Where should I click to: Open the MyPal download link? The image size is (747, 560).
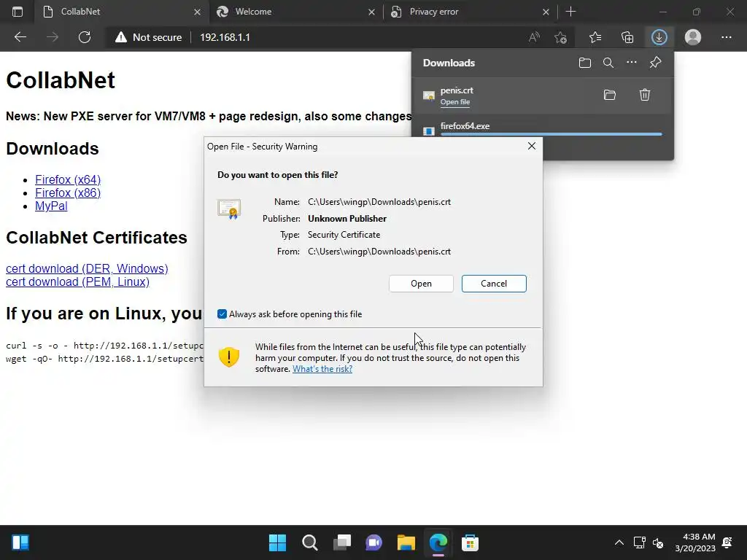pyautogui.click(x=51, y=206)
